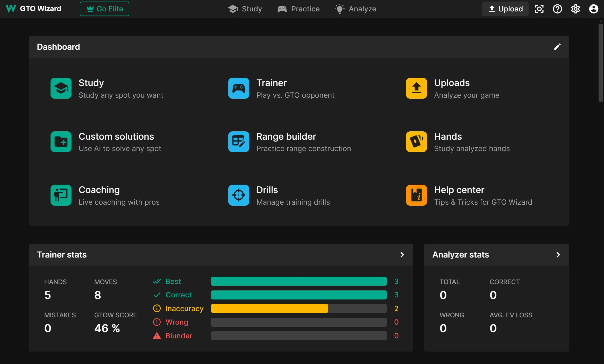This screenshot has width=604, height=364.
Task: Expand Analyzer stats with the chevron
Action: point(558,255)
